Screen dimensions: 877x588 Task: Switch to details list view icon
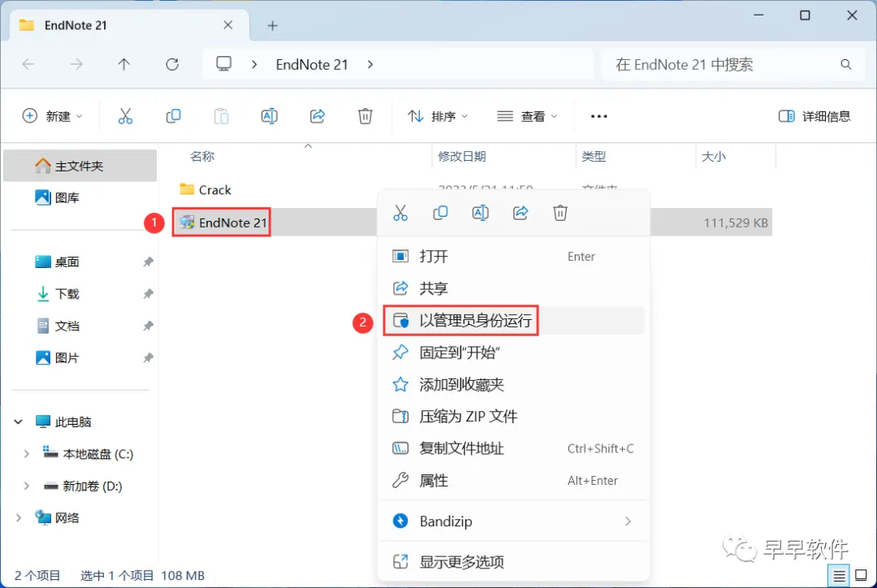point(839,575)
